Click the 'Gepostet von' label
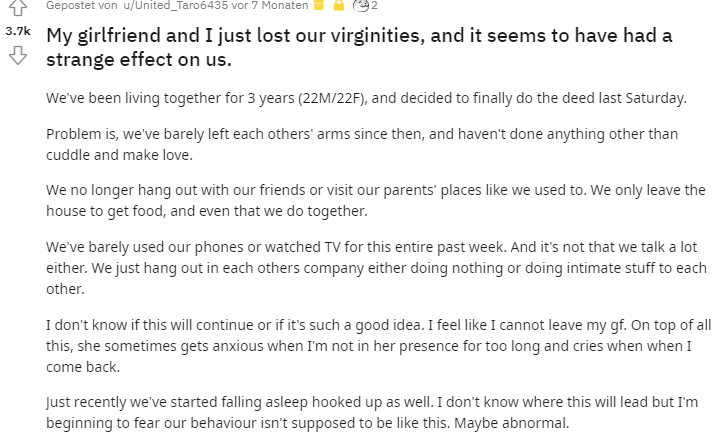Image resolution: width=721 pixels, height=448 pixels. [82, 6]
